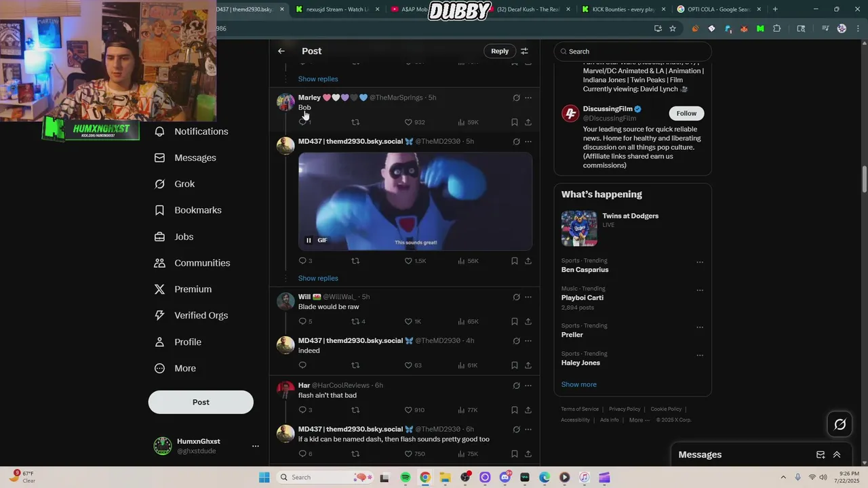Open Bookmarks in X sidebar
Image resolution: width=868 pixels, height=488 pixels.
[188, 210]
